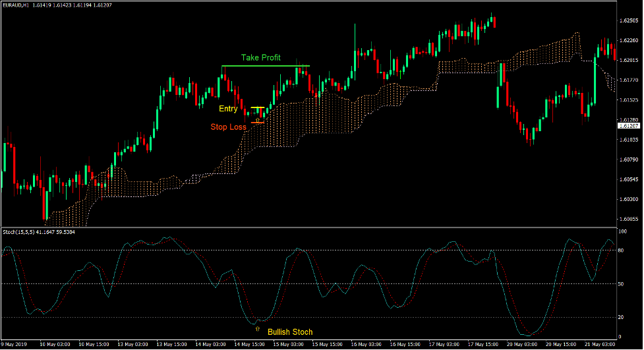The height and width of the screenshot is (350, 644).
Task: Click the 10 May 15:00 time label
Action: pyautogui.click(x=94, y=344)
